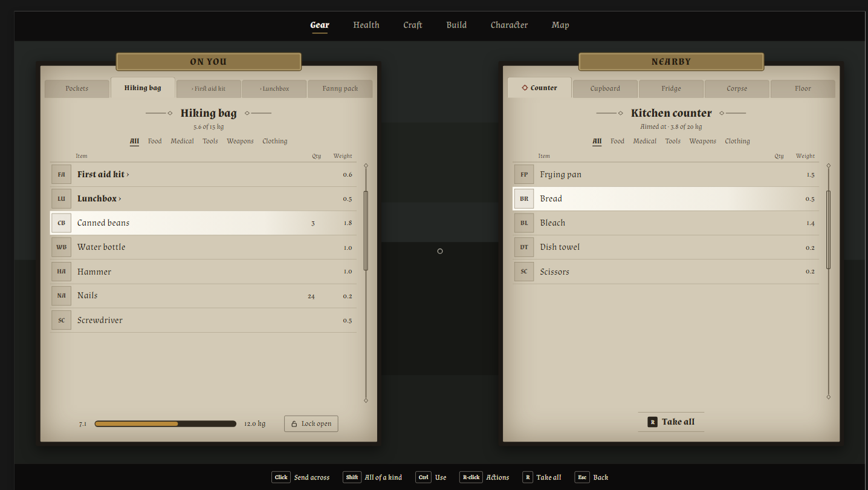Click the carry weight bar
868x490 pixels.
[165, 423]
